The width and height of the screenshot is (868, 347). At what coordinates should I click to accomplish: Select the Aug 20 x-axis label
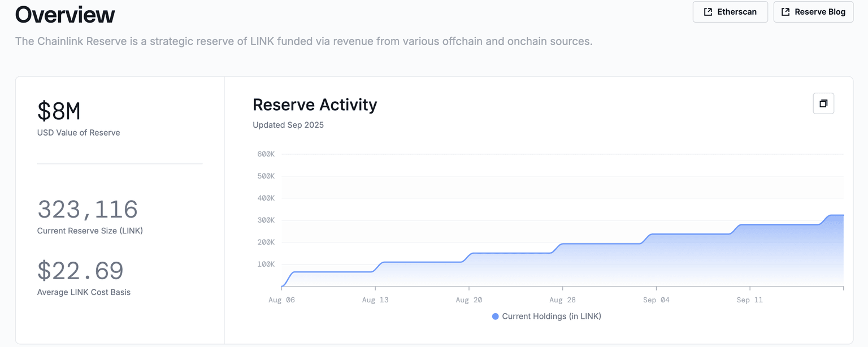pyautogui.click(x=468, y=300)
